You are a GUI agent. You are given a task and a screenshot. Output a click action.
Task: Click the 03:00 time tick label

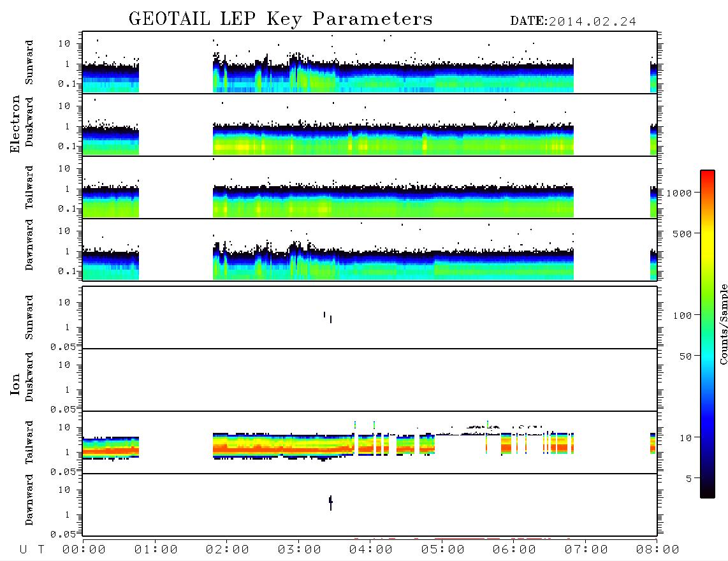300,550
